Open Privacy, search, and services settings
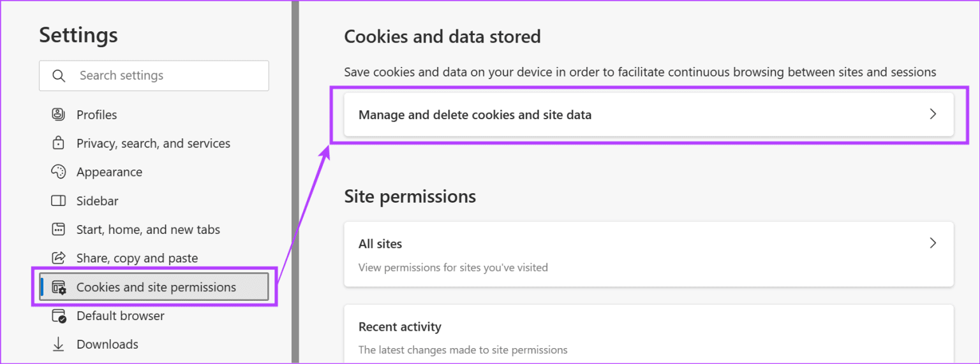 tap(153, 143)
